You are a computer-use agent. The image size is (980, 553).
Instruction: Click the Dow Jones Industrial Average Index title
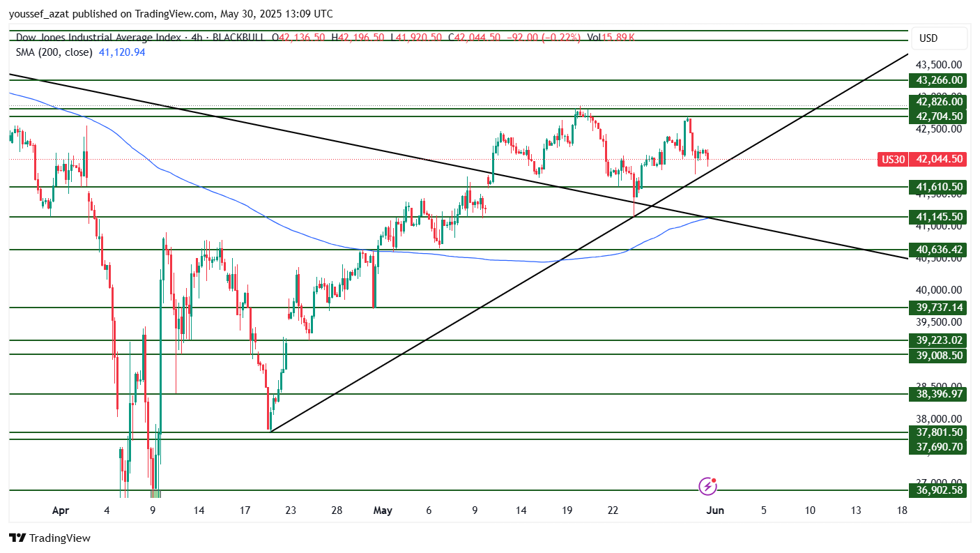click(97, 38)
